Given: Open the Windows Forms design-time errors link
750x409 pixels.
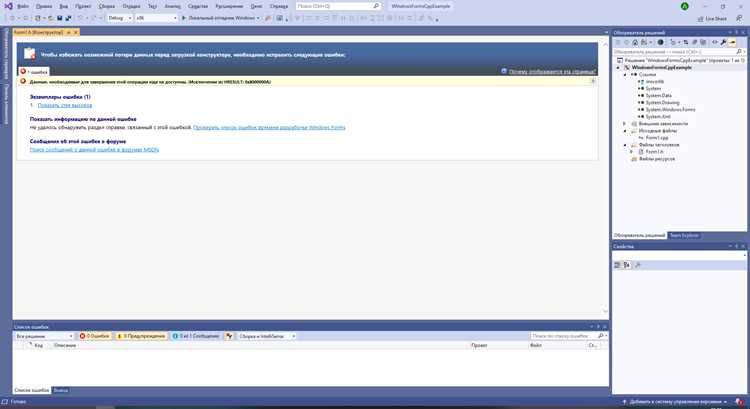Looking at the screenshot, I should tap(269, 127).
